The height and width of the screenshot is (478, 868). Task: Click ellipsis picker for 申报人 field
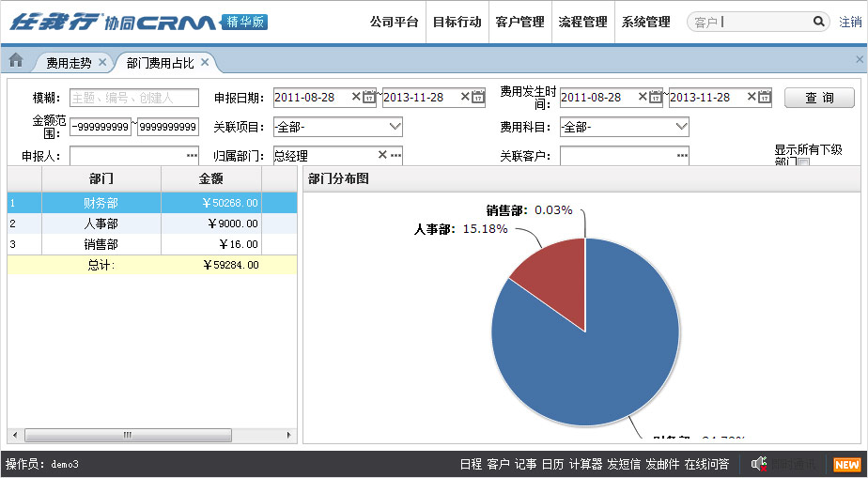click(192, 156)
